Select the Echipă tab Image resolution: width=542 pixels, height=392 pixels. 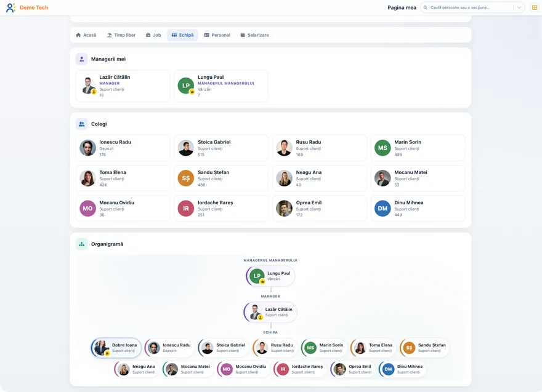pos(182,35)
